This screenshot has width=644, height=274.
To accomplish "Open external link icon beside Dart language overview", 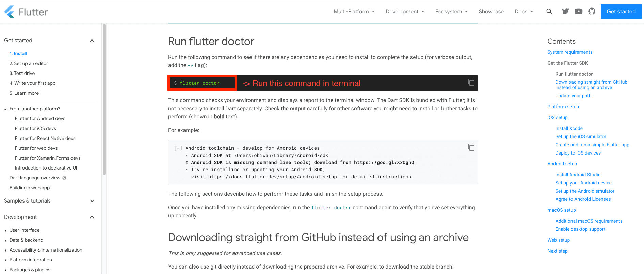I will 64,178.
